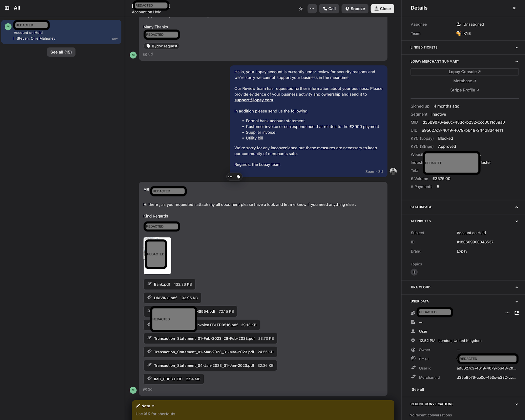This screenshot has width=525, height=420.
Task: Open the Lopay Console link
Action: coord(464,72)
